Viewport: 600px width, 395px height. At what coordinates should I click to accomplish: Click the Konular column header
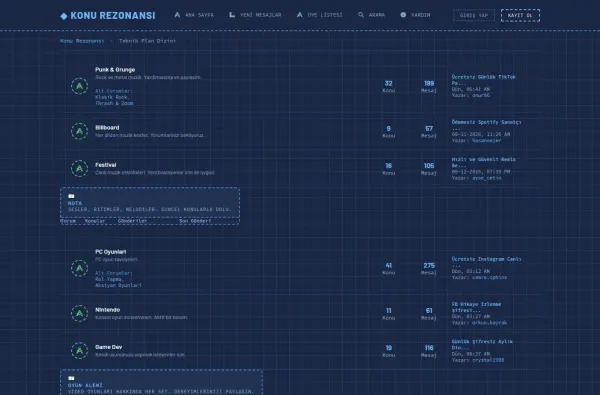95,221
